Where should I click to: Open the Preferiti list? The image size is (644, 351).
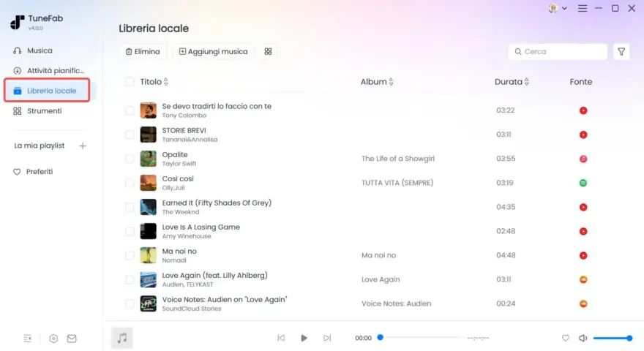(33, 172)
